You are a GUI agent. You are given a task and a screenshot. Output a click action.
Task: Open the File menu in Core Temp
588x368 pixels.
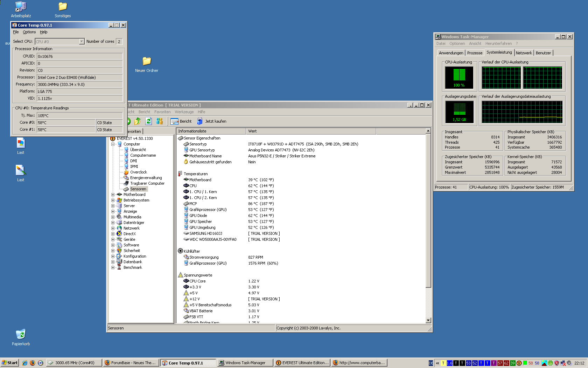click(16, 32)
